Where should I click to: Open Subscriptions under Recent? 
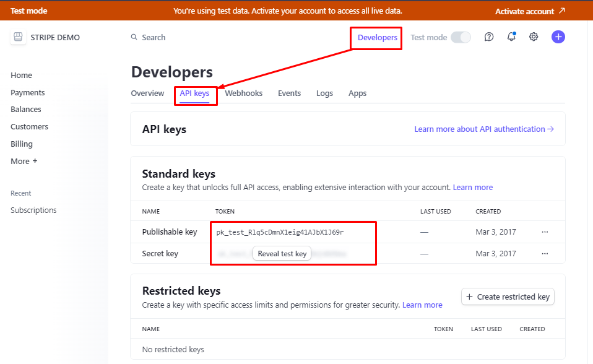point(33,210)
